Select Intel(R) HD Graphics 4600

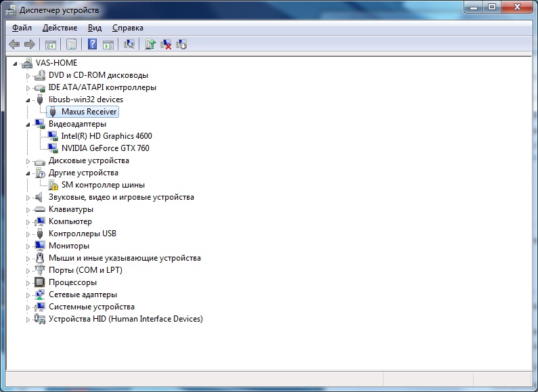pos(106,136)
